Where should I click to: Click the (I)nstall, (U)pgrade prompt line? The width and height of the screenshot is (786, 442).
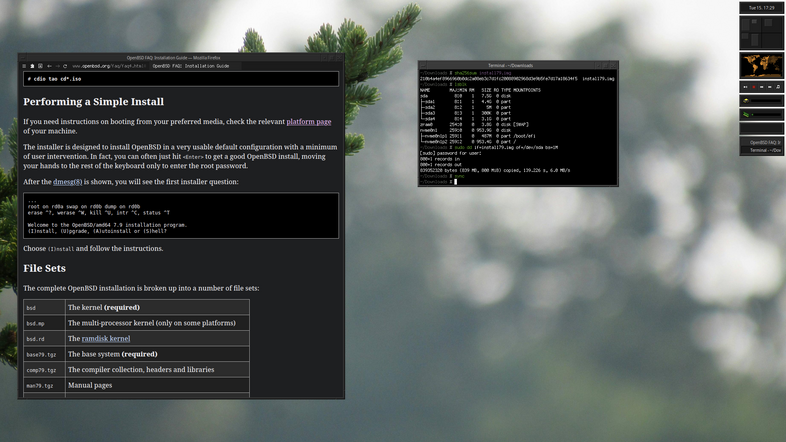(x=97, y=232)
